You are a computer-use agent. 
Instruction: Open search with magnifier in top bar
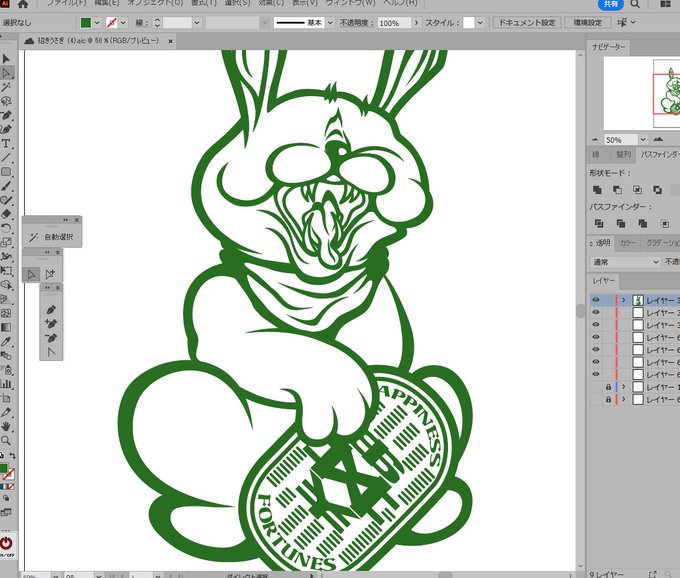[x=635, y=4]
